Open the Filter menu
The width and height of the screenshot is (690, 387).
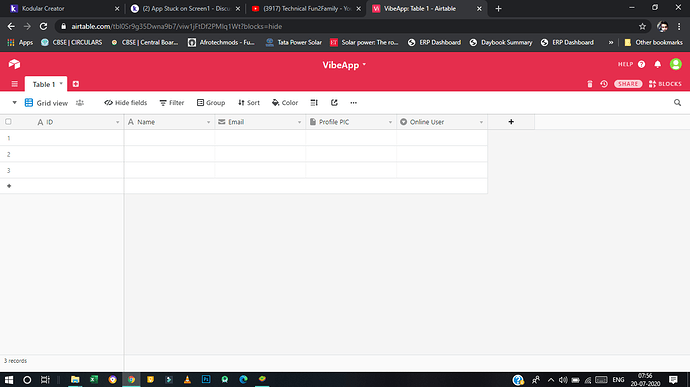[172, 103]
